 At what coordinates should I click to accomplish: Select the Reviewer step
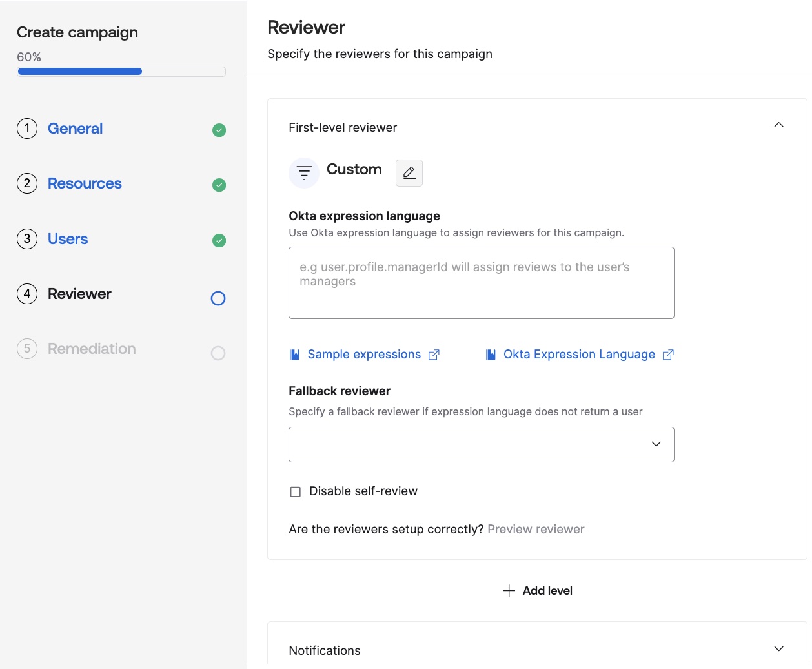(x=79, y=294)
